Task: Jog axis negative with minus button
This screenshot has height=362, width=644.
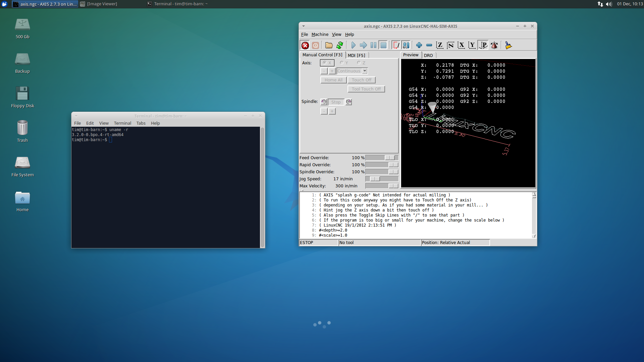Action: click(x=324, y=71)
